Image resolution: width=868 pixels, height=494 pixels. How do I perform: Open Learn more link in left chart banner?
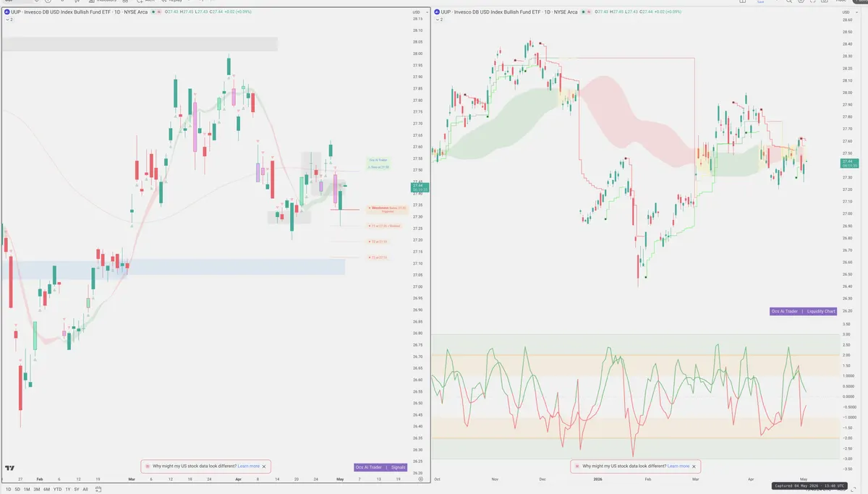tap(248, 467)
